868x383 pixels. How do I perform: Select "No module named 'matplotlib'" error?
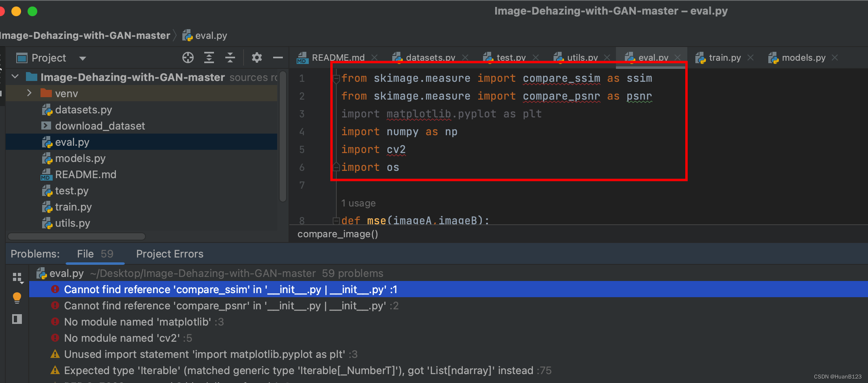point(448,322)
